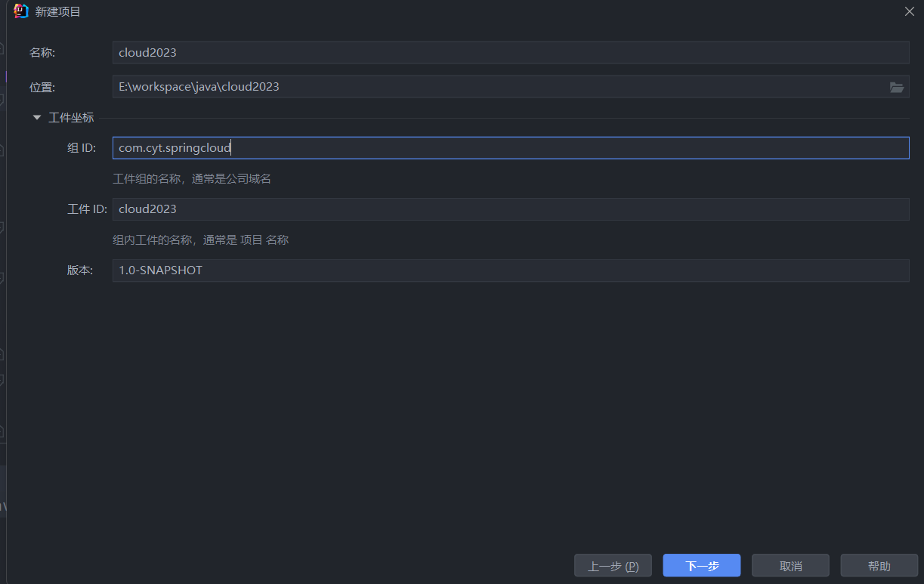924x584 pixels.
Task: Close the 新建项目 dialog window
Action: pos(909,11)
